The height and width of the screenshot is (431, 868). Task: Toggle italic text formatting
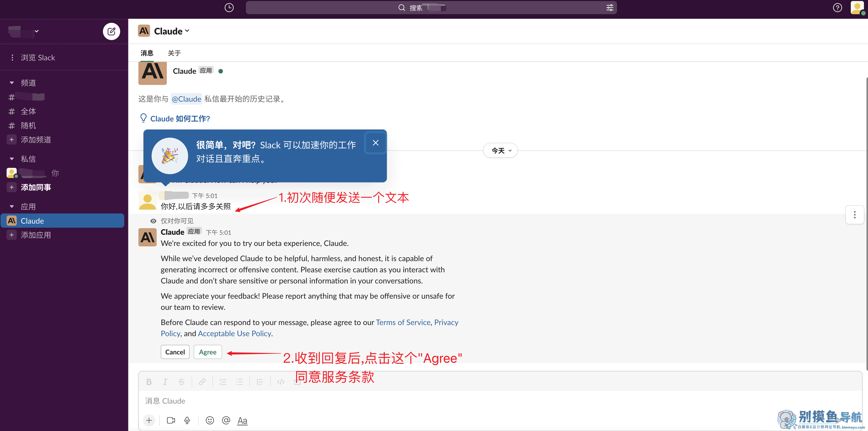(165, 382)
